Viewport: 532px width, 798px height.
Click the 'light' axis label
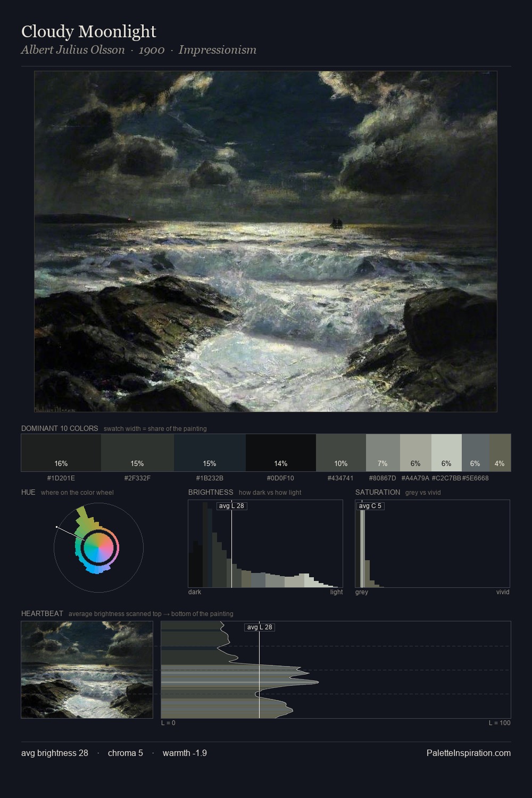(x=336, y=592)
